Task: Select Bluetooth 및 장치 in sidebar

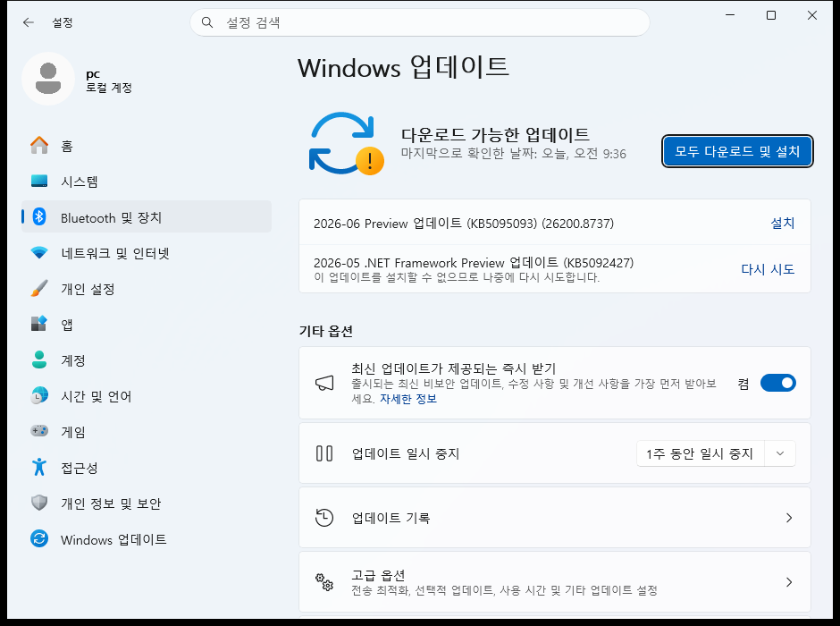Action: tap(147, 217)
